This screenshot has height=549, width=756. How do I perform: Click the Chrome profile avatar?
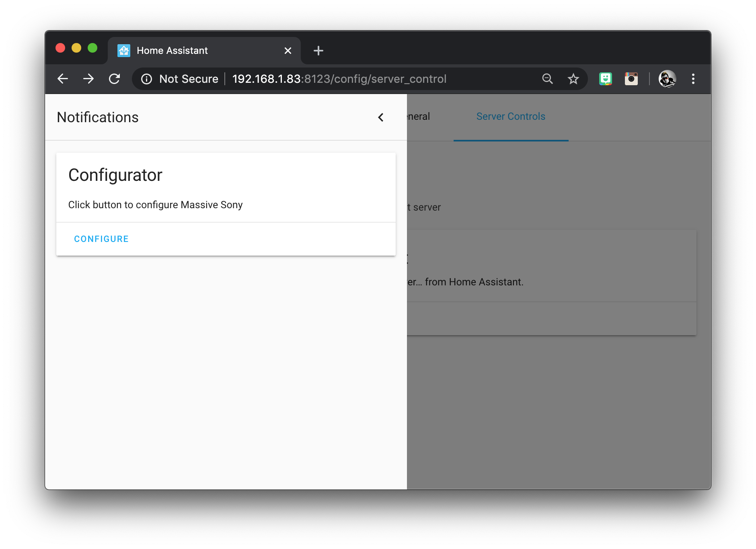(x=668, y=79)
